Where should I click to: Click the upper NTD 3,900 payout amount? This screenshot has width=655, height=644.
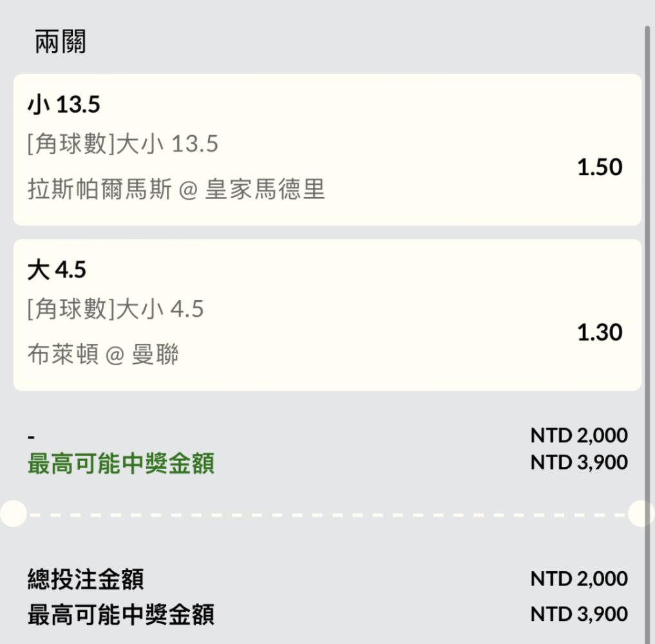tap(579, 462)
